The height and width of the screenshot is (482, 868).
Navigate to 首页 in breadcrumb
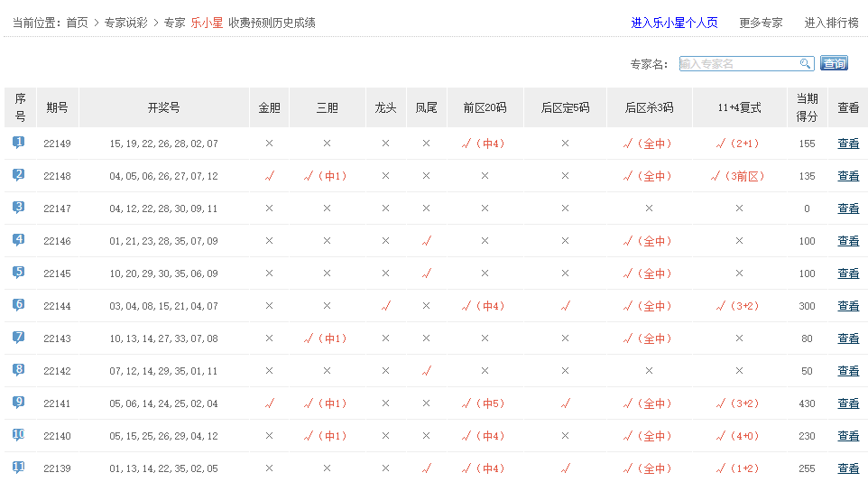pos(78,23)
